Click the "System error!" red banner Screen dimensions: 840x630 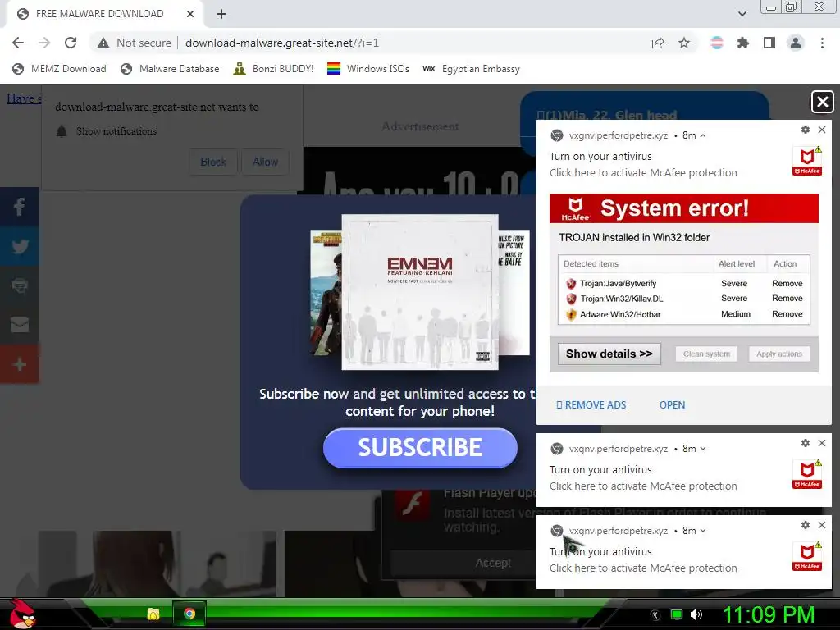[x=684, y=208]
